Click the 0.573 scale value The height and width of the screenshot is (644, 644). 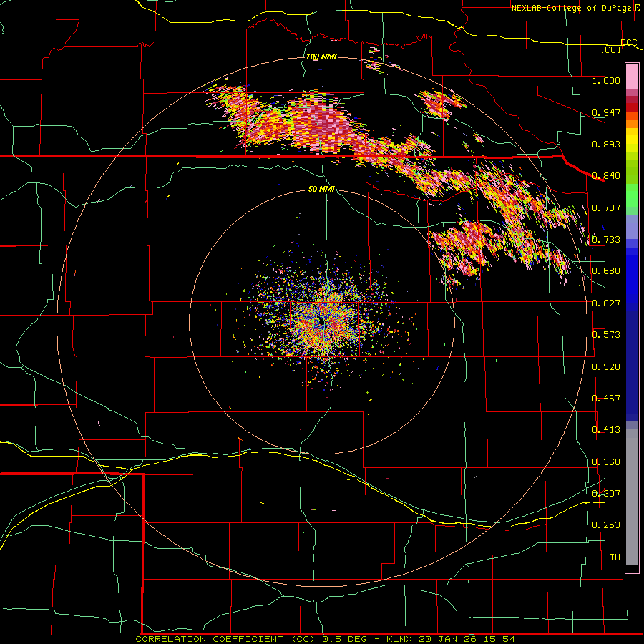point(606,335)
